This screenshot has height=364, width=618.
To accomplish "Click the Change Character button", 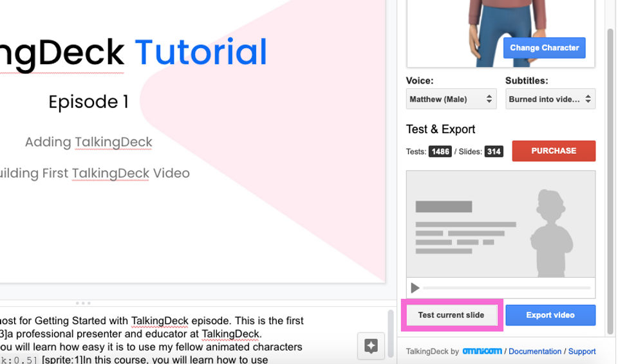I will pos(544,48).
